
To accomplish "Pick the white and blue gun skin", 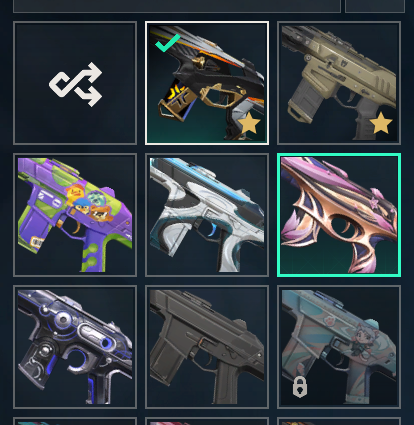I will coord(207,215).
